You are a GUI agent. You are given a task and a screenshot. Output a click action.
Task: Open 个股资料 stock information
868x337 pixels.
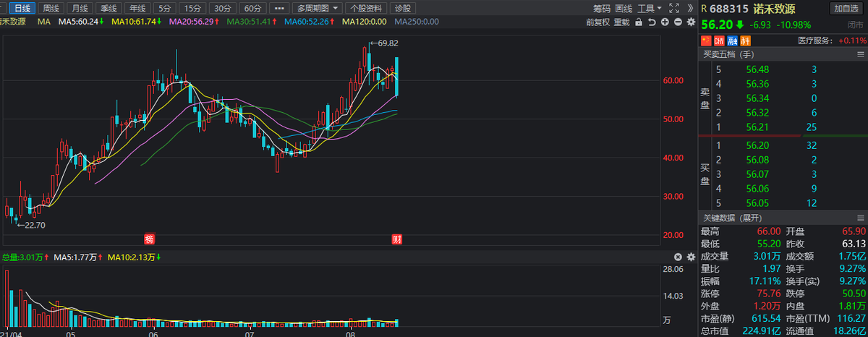pos(366,9)
